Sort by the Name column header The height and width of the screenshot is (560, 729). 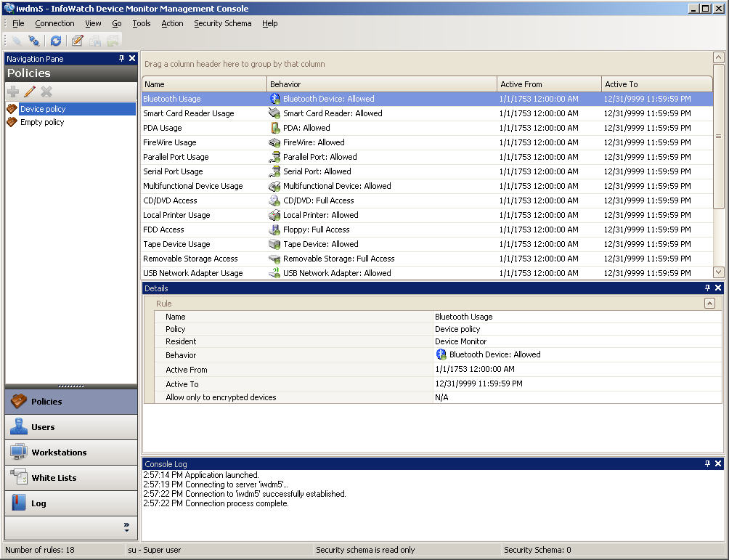(x=204, y=84)
